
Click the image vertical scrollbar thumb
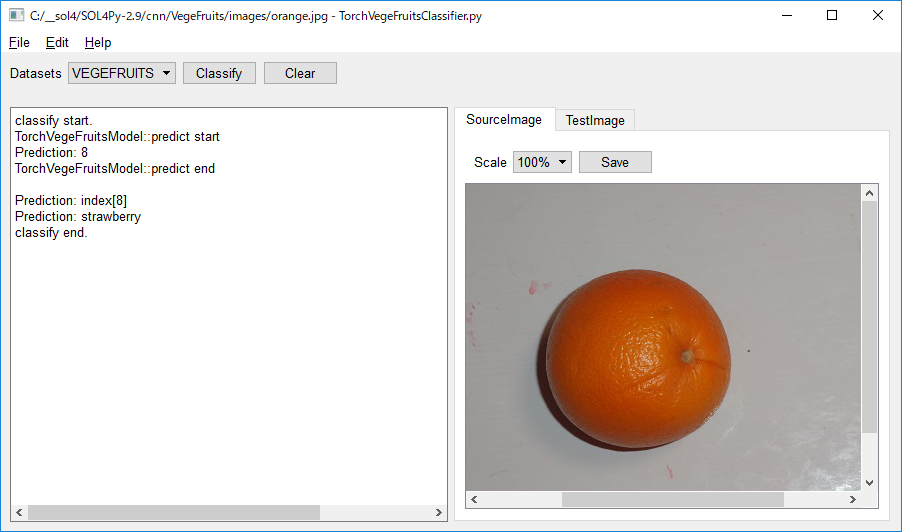point(869,316)
